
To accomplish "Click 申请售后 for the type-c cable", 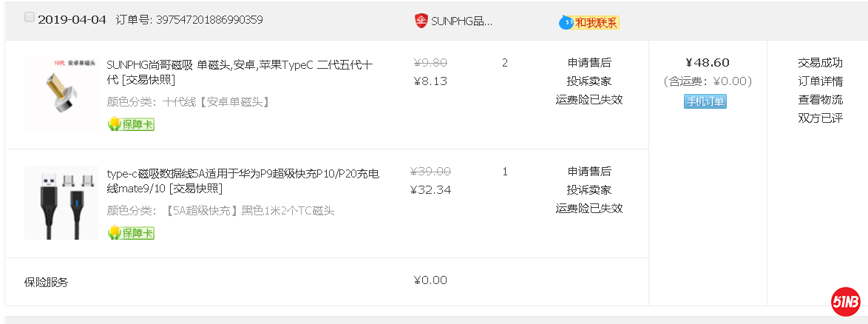I will (x=589, y=172).
